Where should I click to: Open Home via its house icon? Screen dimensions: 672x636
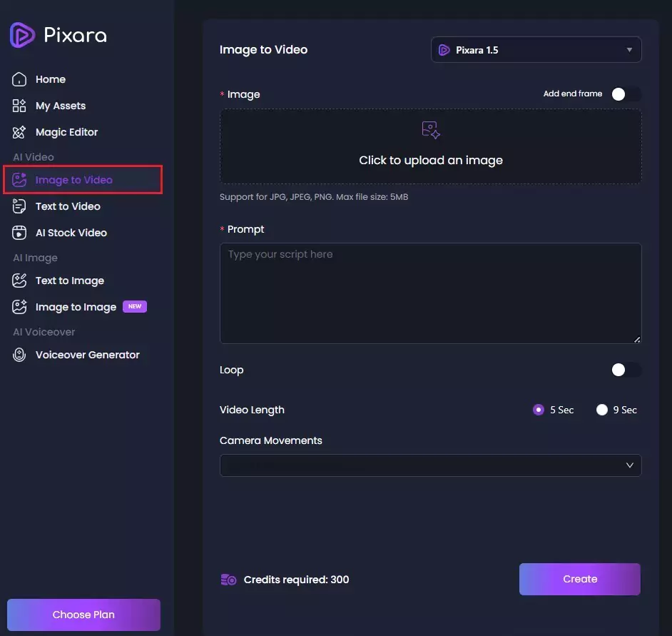click(x=19, y=79)
